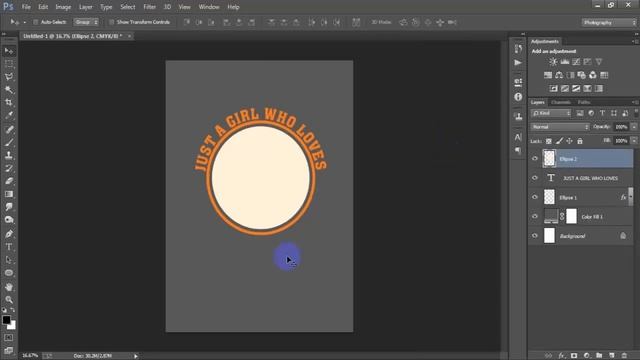Open the Character panel icon
Screen dimensions: 640x360
pyautogui.click(x=518, y=137)
